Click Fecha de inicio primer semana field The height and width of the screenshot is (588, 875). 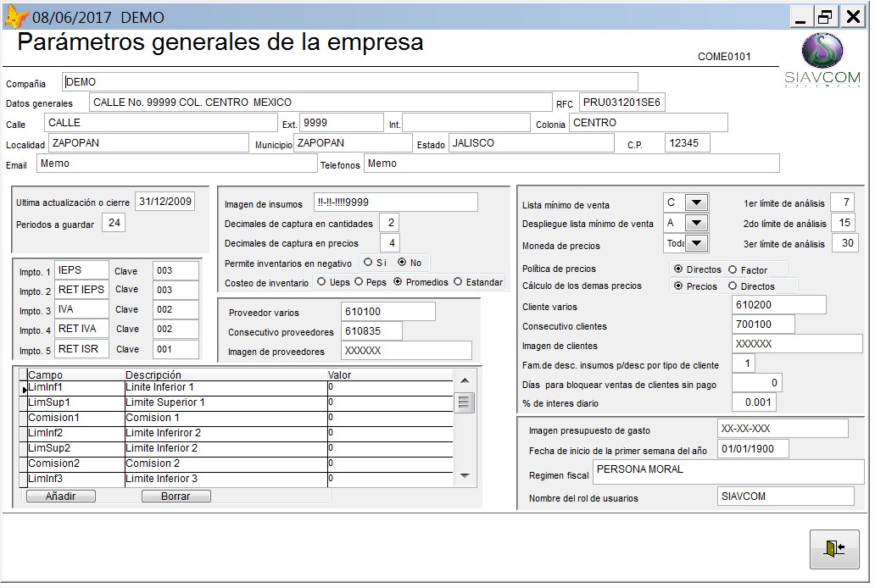coord(754,448)
